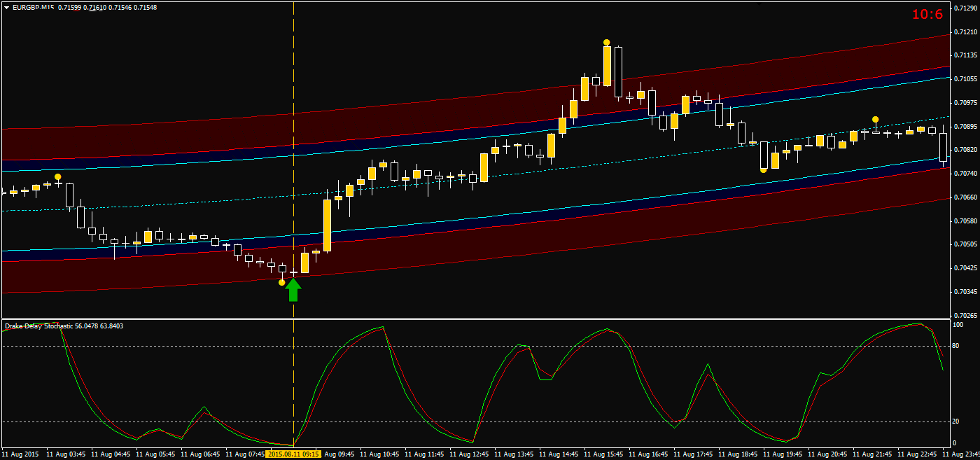This screenshot has width=980, height=460.
Task: Select the yellow dot above the highest candle
Action: click(606, 42)
